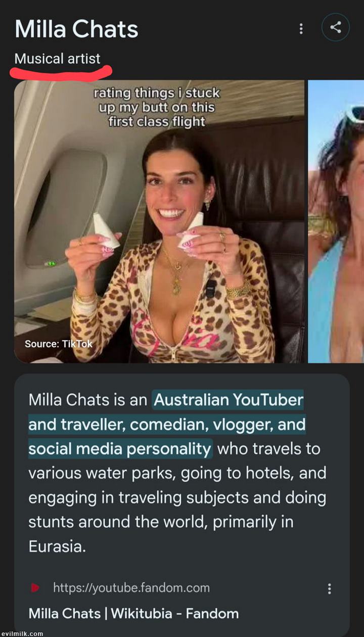
Task: Tap the 'various water parks' description line
Action: click(177, 473)
